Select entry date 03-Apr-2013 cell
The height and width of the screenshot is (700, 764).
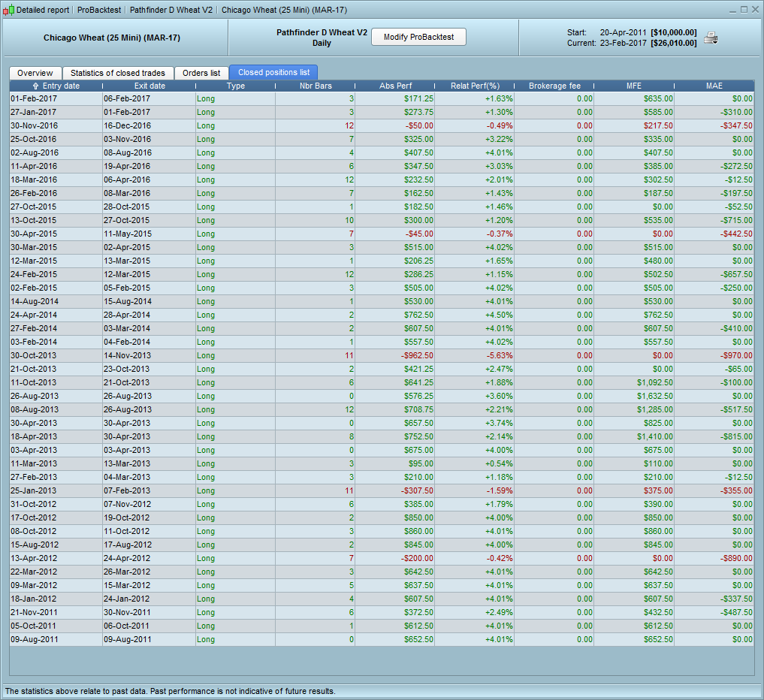click(x=56, y=450)
